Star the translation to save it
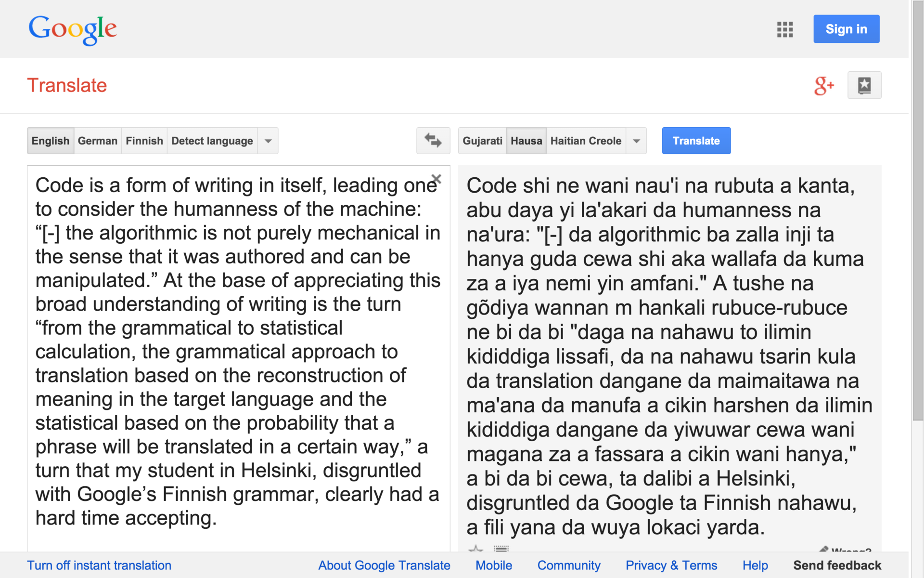The height and width of the screenshot is (578, 924). tap(475, 549)
